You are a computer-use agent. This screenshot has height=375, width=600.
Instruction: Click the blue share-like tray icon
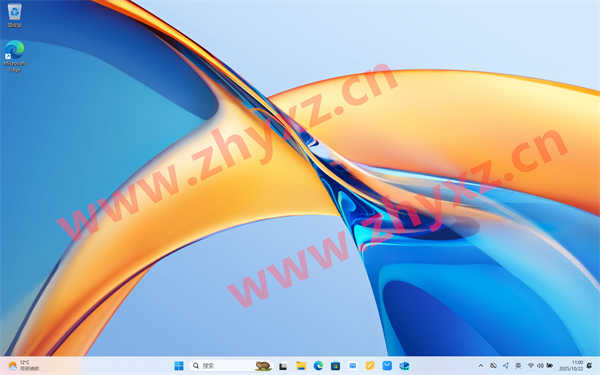(x=506, y=366)
